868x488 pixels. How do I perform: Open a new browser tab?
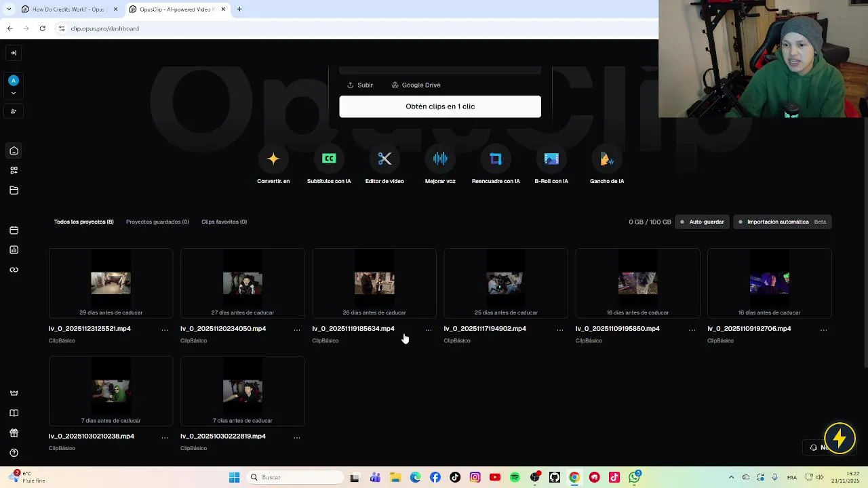[x=239, y=9]
